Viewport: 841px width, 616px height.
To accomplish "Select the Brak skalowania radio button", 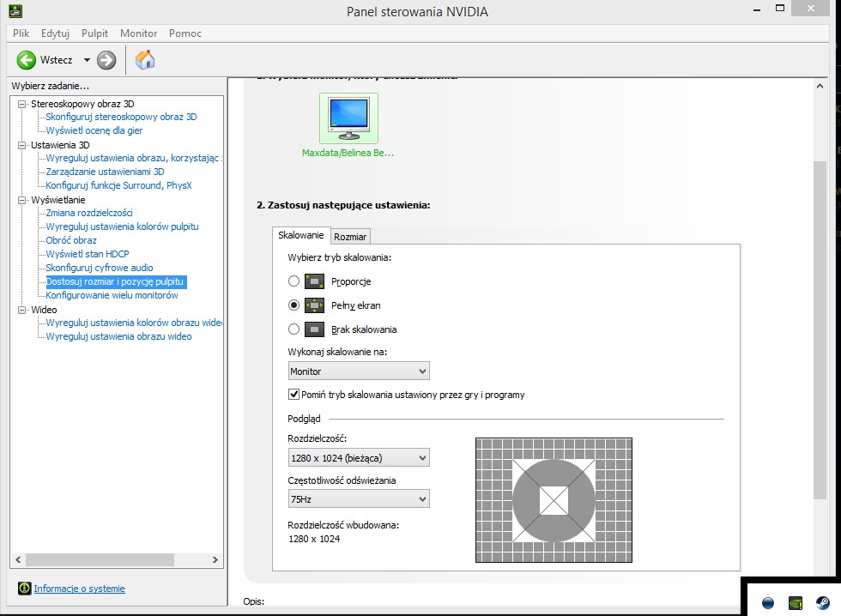I will coord(293,329).
